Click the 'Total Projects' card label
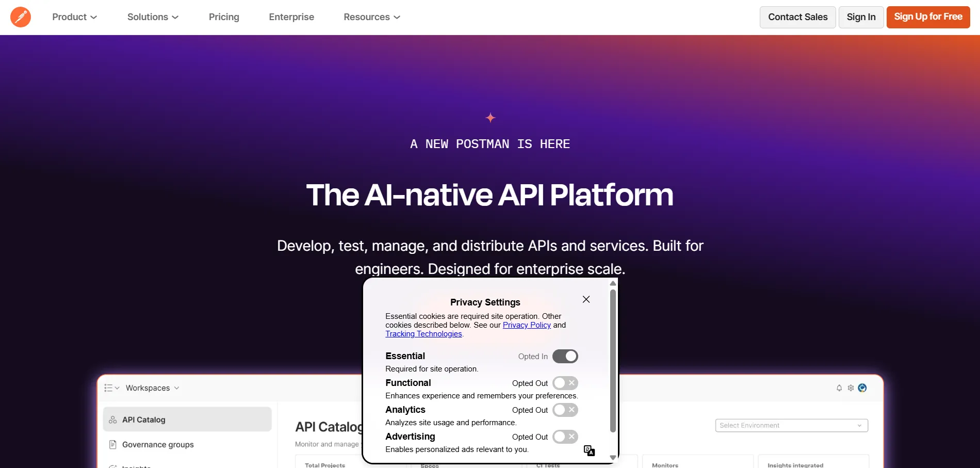This screenshot has width=980, height=468. [x=325, y=465]
